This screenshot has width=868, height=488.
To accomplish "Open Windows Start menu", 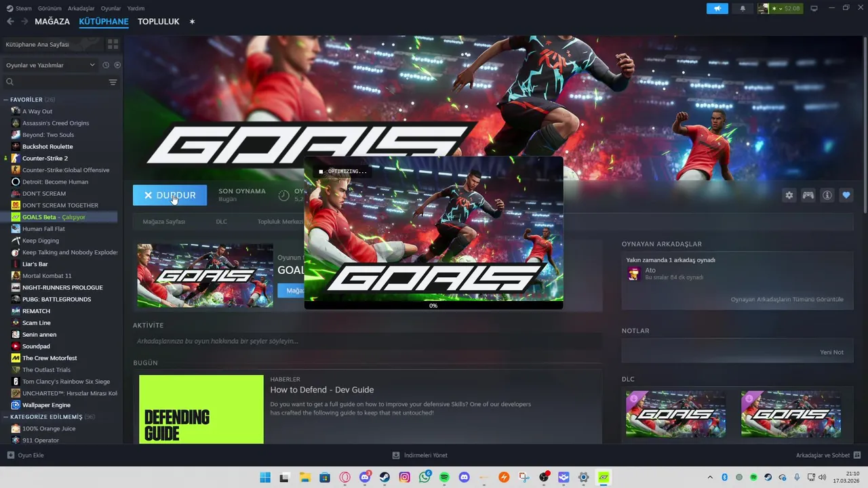I will pyautogui.click(x=264, y=477).
